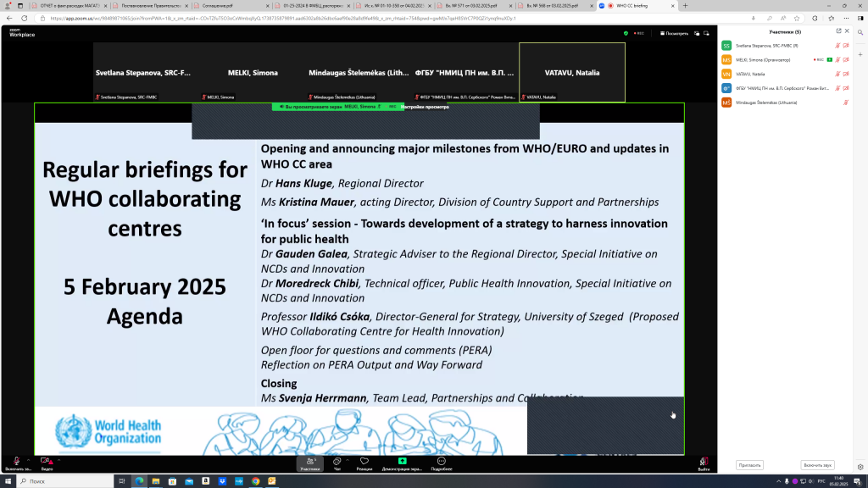The image size is (868, 488).
Task: Click the browser address bar URL
Action: point(339,18)
